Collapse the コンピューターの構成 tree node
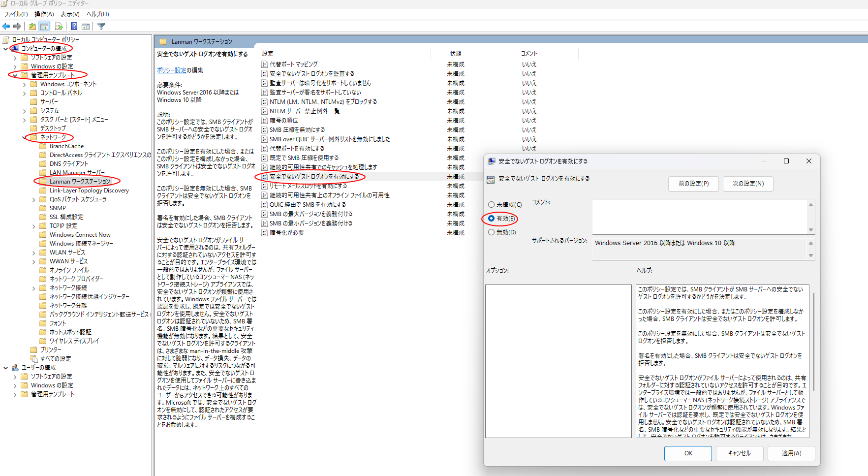Viewport: 868px width, 476px height. click(x=6, y=49)
